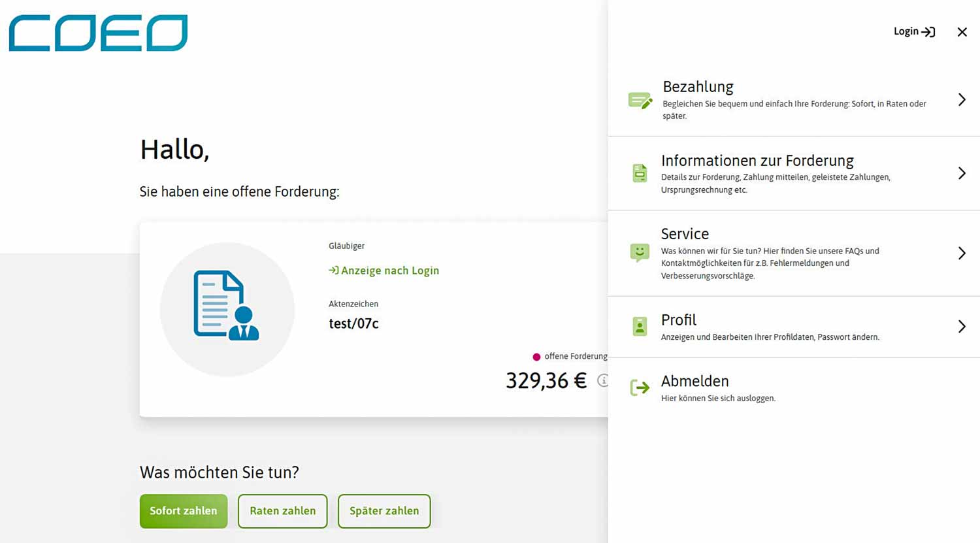Expand the Informationen zur Forderung chevron
The width and height of the screenshot is (980, 543).
point(962,173)
